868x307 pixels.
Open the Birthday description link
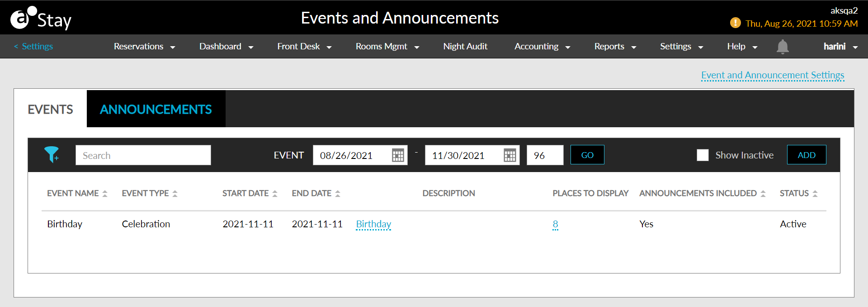(373, 224)
